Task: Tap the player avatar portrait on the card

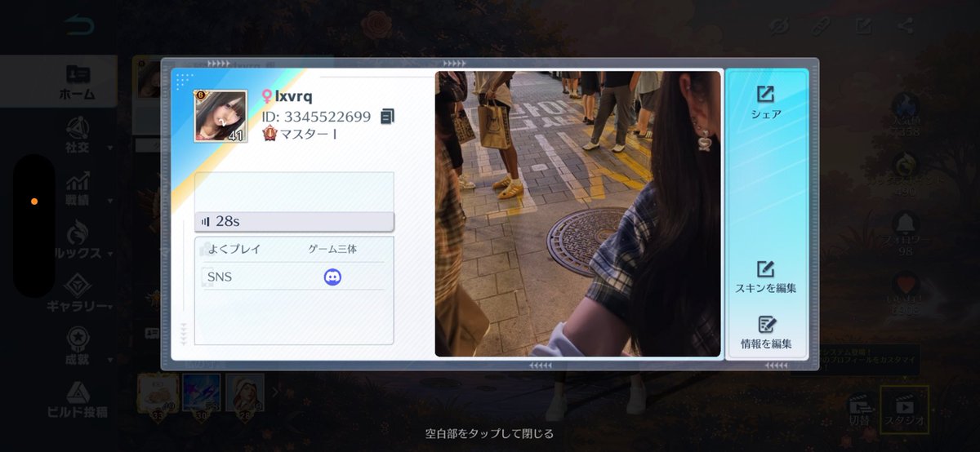Action: (220, 116)
